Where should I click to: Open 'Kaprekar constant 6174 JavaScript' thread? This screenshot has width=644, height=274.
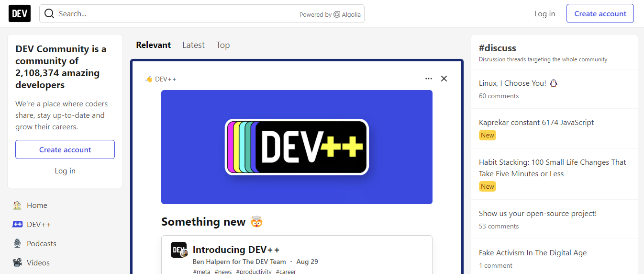536,122
